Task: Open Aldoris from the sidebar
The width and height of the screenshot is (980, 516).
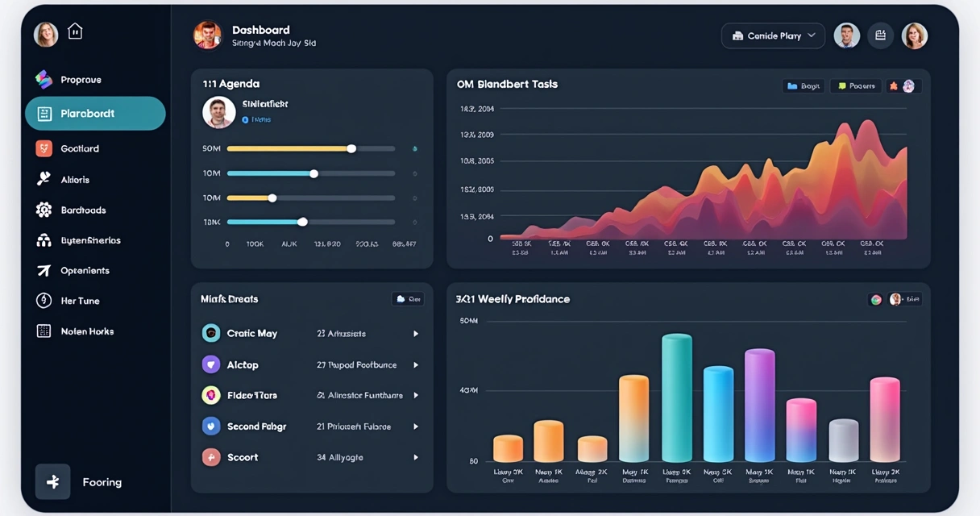Action: click(75, 180)
